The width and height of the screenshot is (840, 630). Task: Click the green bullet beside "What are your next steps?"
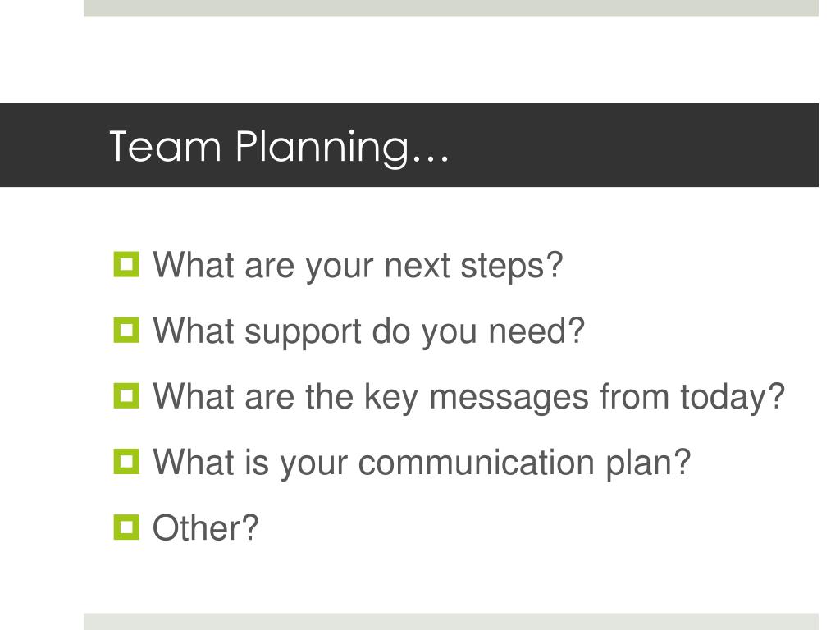tap(126, 265)
